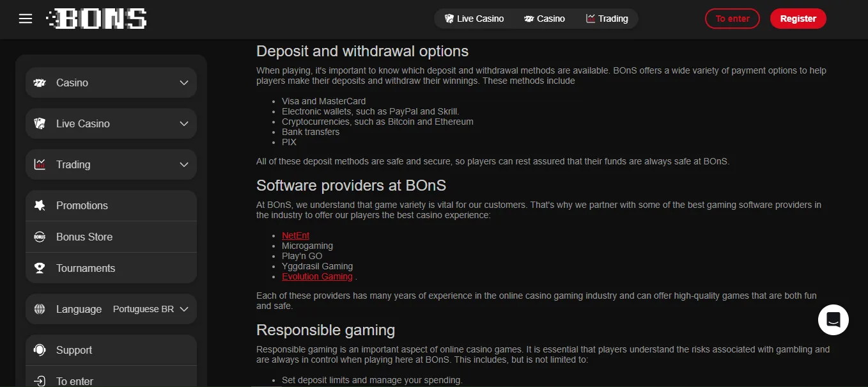Switch to the Trading top tab
Image resolution: width=868 pixels, height=387 pixels.
607,19
